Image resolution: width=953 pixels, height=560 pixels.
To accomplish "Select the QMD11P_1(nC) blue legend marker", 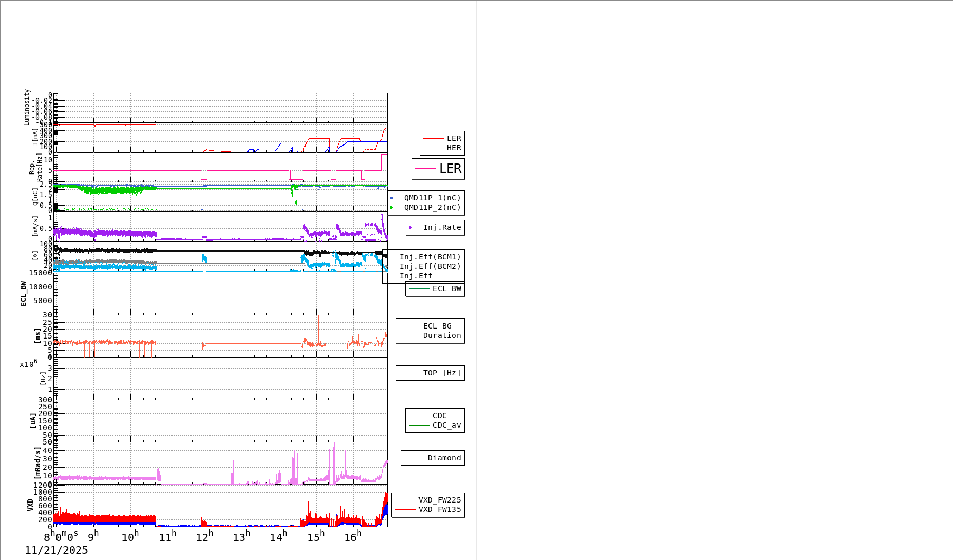I will [391, 198].
